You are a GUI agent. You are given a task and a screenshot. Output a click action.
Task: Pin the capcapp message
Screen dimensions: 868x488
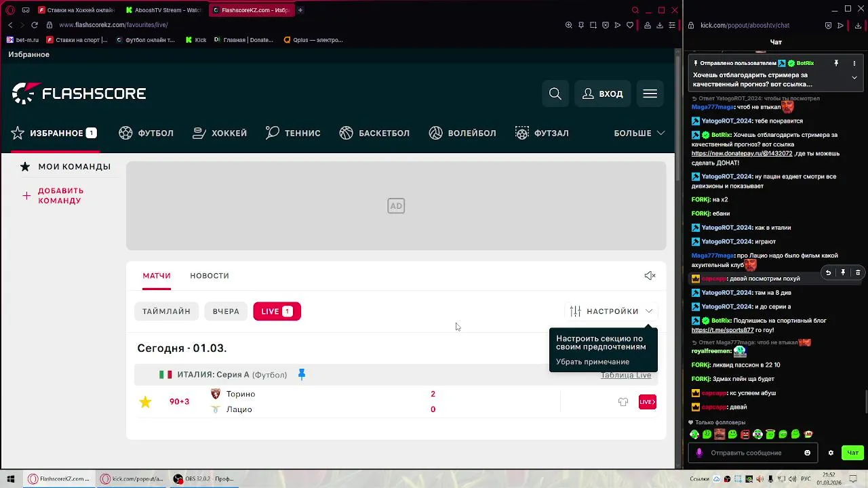843,272
